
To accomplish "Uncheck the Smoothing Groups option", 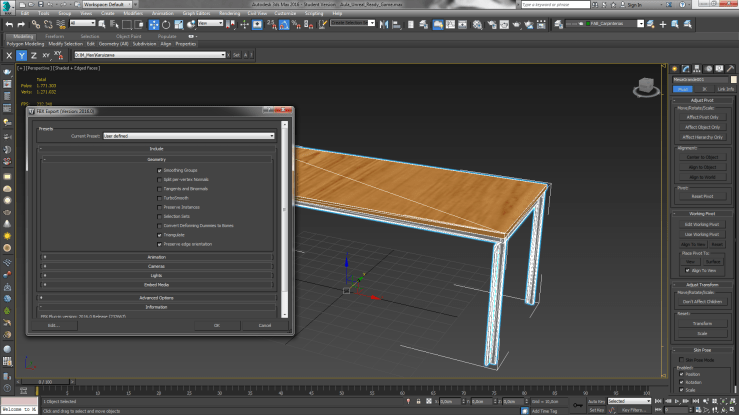I will (159, 171).
